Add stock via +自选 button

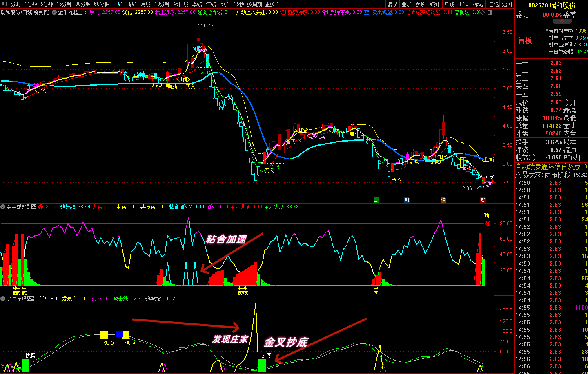pyautogui.click(x=492, y=4)
